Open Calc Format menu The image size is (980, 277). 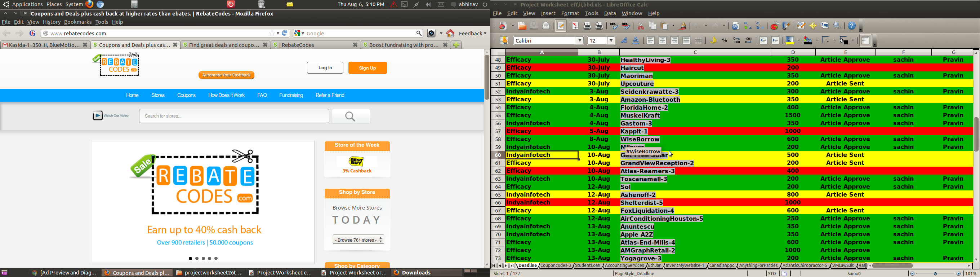tap(570, 14)
